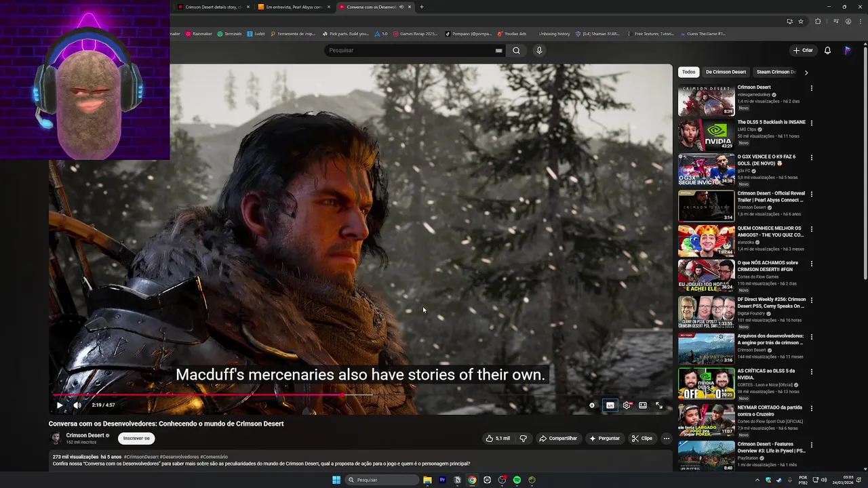
Task: Open the on-screen keyboard icon in search box
Action: pos(498,50)
